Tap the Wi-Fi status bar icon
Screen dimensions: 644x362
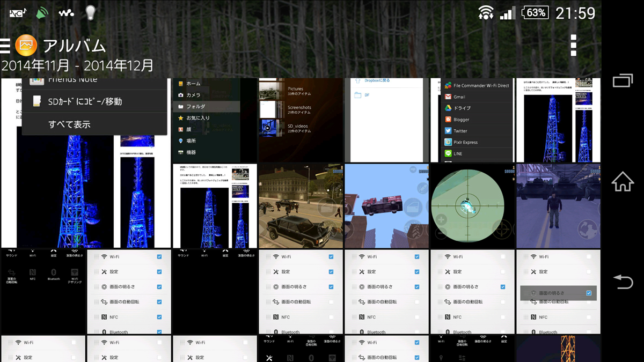[x=486, y=13]
